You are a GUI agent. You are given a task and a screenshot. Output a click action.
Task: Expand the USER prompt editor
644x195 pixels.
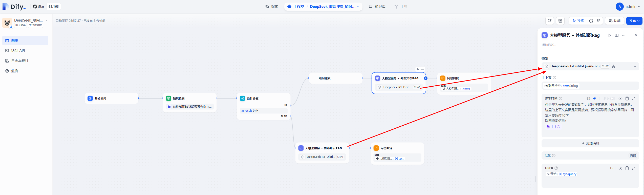click(x=634, y=168)
